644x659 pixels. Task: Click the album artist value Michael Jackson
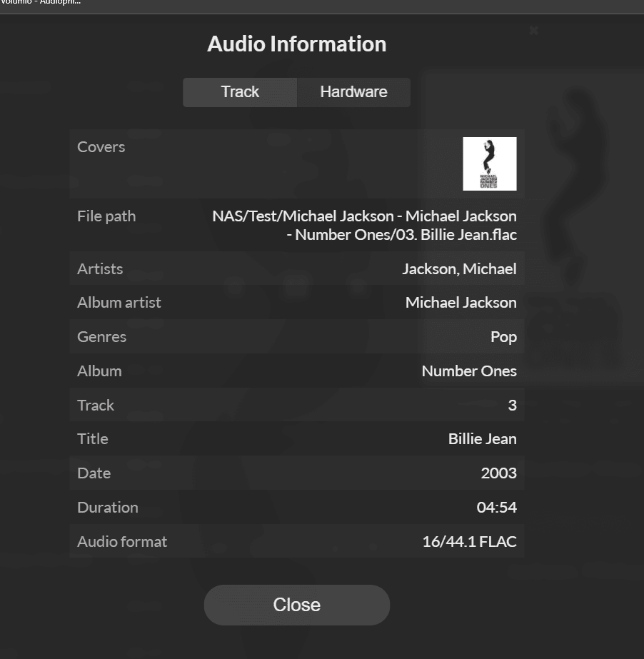[461, 303]
